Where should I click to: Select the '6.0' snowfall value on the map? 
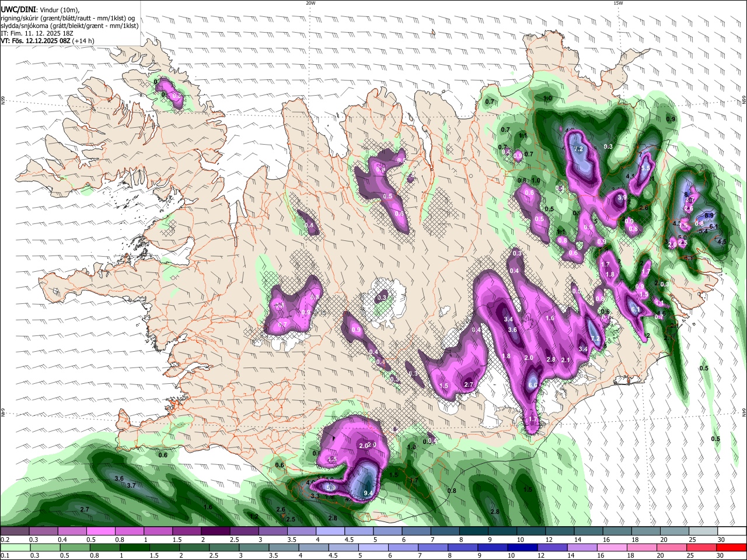533,386
